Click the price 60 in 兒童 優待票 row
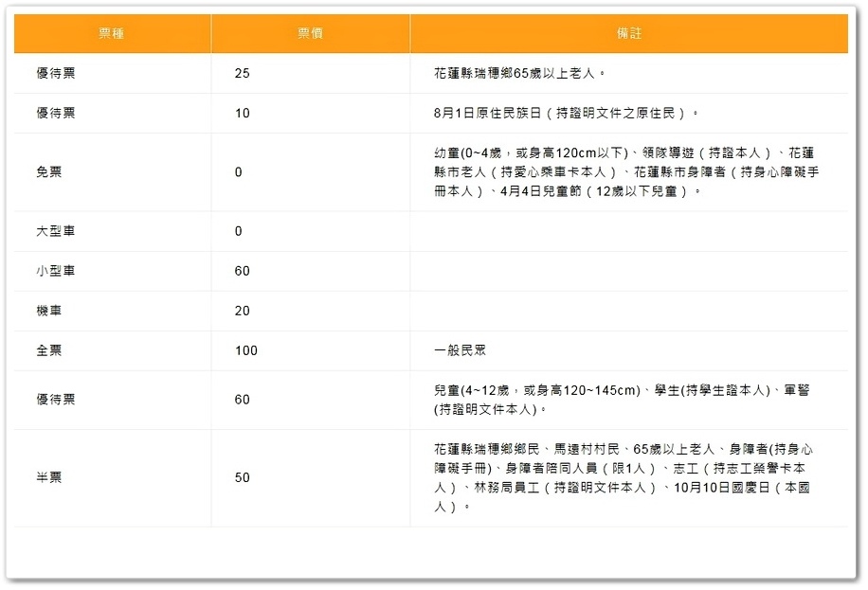Screen dimensions: 868x590 point(242,400)
